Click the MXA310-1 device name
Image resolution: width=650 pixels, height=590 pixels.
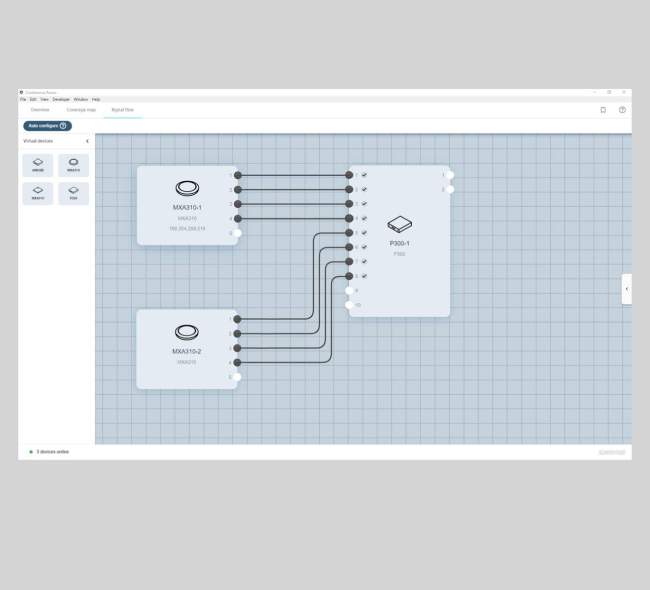coord(187,207)
